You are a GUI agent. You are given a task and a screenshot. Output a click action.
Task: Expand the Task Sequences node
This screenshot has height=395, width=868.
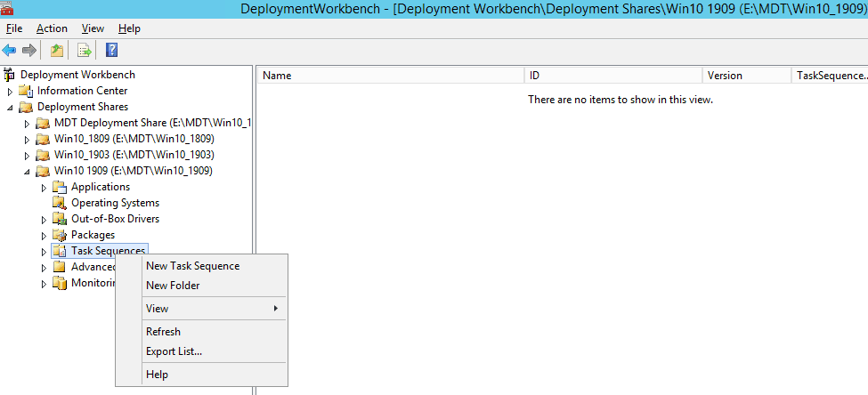point(45,252)
